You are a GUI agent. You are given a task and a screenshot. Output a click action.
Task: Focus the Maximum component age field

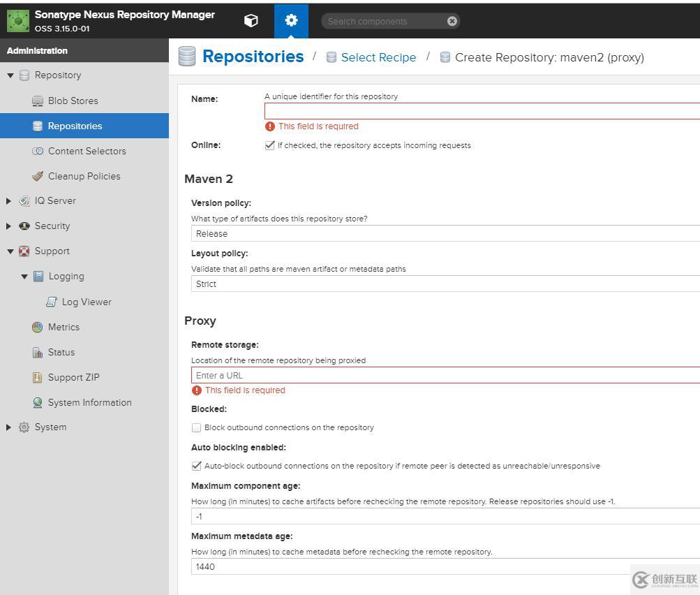point(445,516)
